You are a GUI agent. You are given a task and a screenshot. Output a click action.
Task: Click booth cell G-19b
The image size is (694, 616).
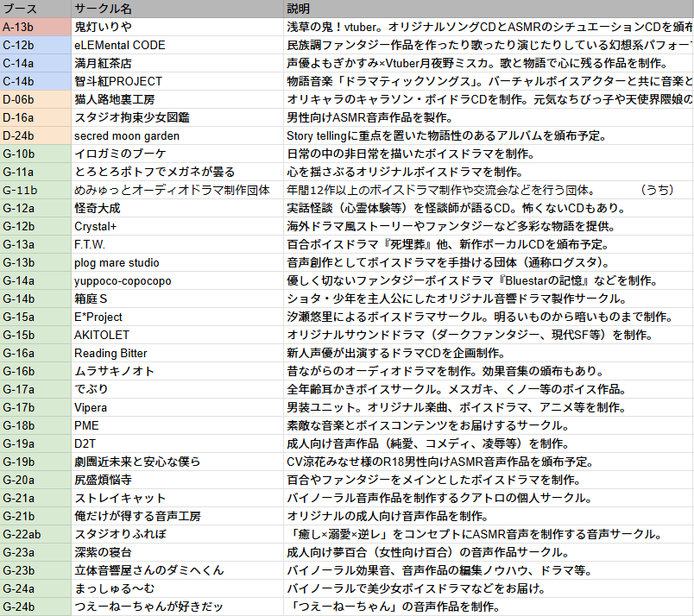35,462
